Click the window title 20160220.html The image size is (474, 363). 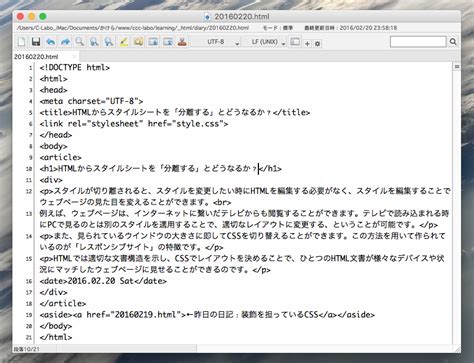coord(242,17)
